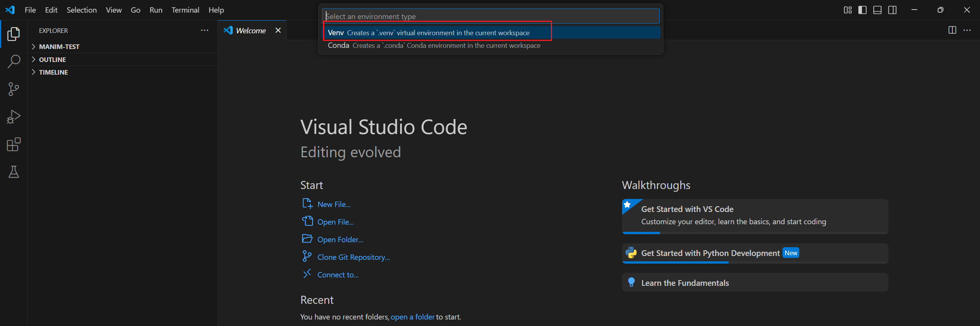Open the Extensions view
The height and width of the screenshot is (326, 980).
[x=13, y=144]
